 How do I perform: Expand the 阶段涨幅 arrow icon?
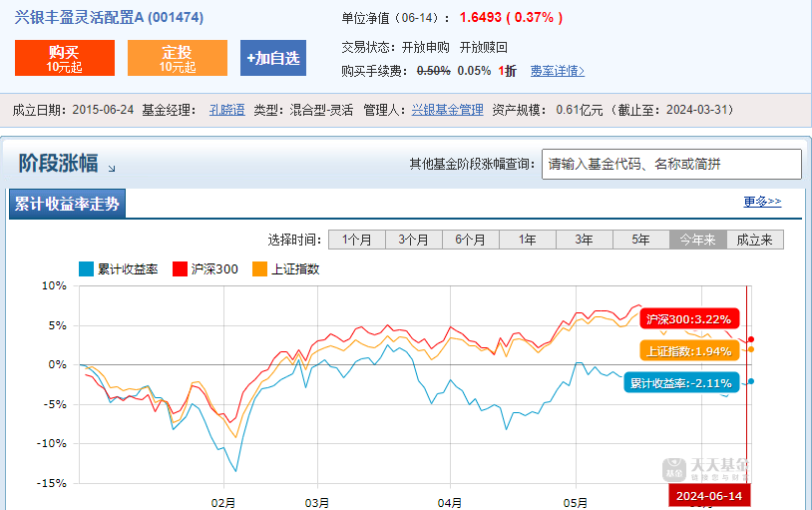(112, 168)
